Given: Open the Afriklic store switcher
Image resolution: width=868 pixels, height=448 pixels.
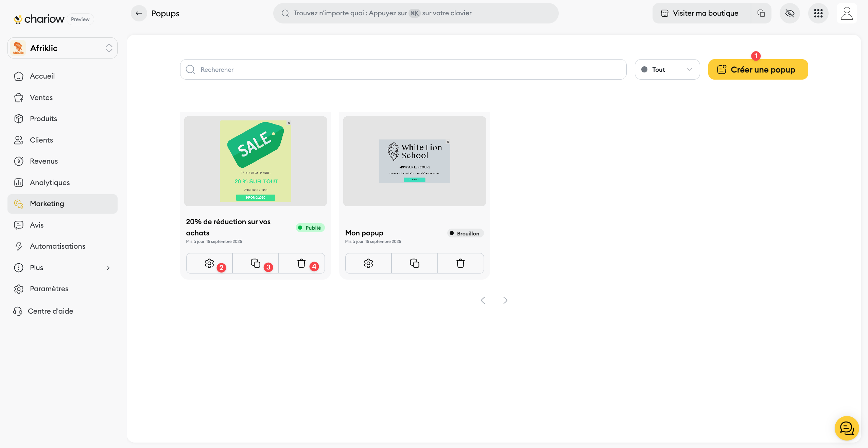Looking at the screenshot, I should (63, 48).
